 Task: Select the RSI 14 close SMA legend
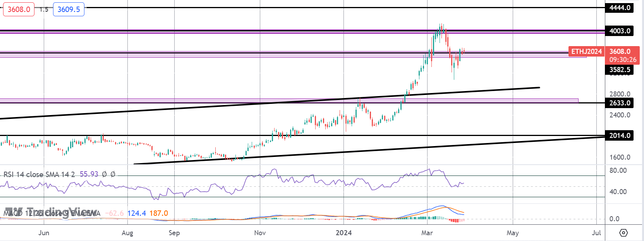(39, 174)
